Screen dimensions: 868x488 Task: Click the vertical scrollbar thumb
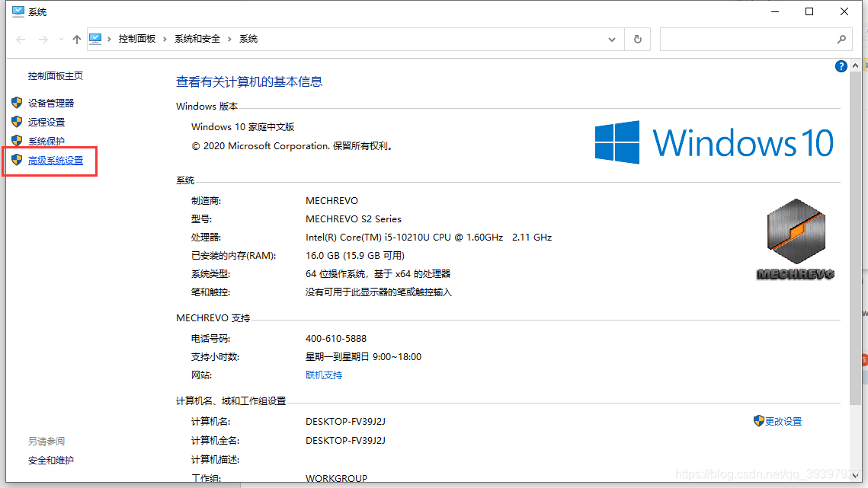[855, 238]
